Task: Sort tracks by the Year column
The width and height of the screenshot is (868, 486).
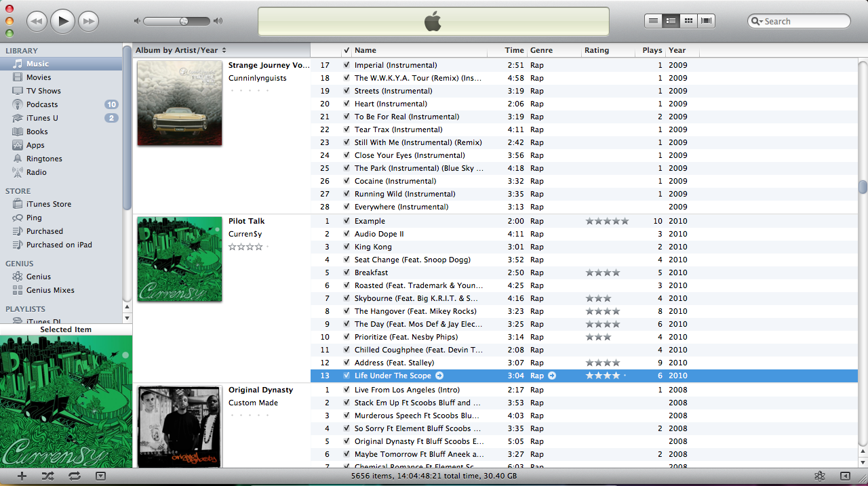Action: (682, 50)
